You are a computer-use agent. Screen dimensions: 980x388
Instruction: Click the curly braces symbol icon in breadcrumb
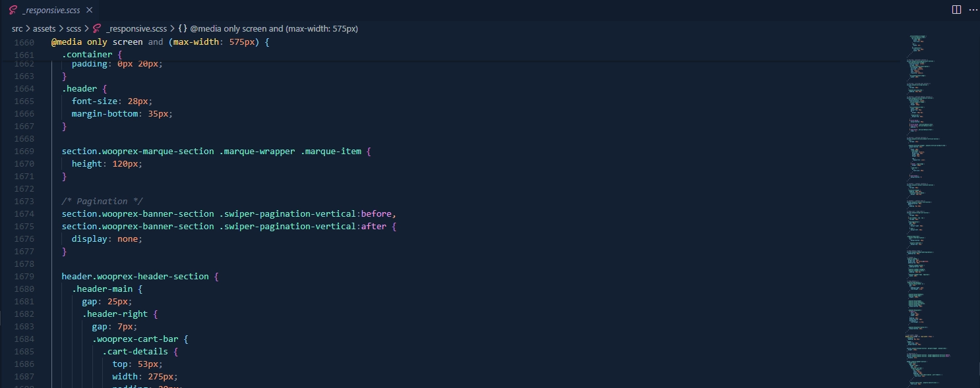click(183, 28)
